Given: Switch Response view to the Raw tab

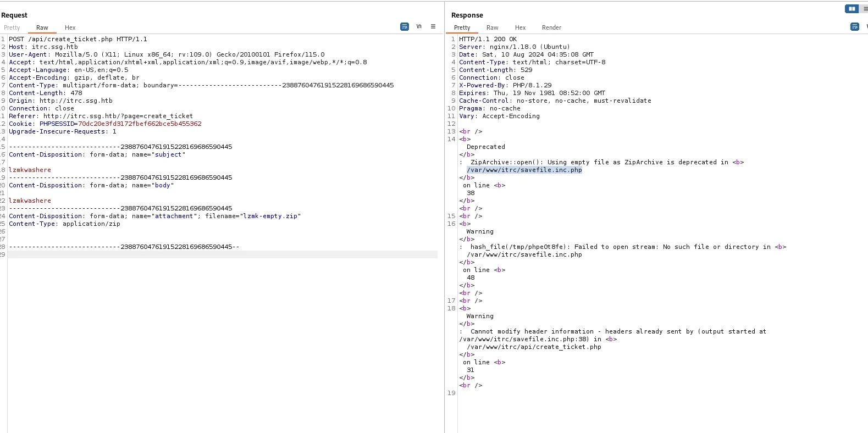Looking at the screenshot, I should [x=492, y=27].
